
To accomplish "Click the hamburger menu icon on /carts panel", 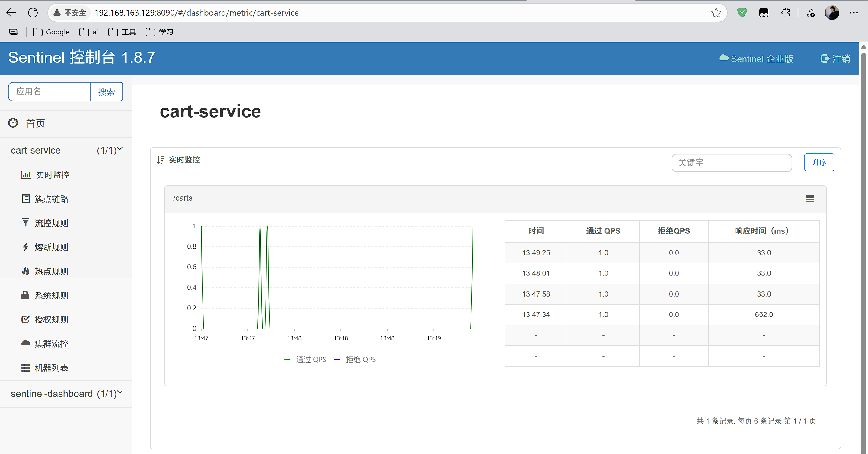I will pyautogui.click(x=809, y=199).
